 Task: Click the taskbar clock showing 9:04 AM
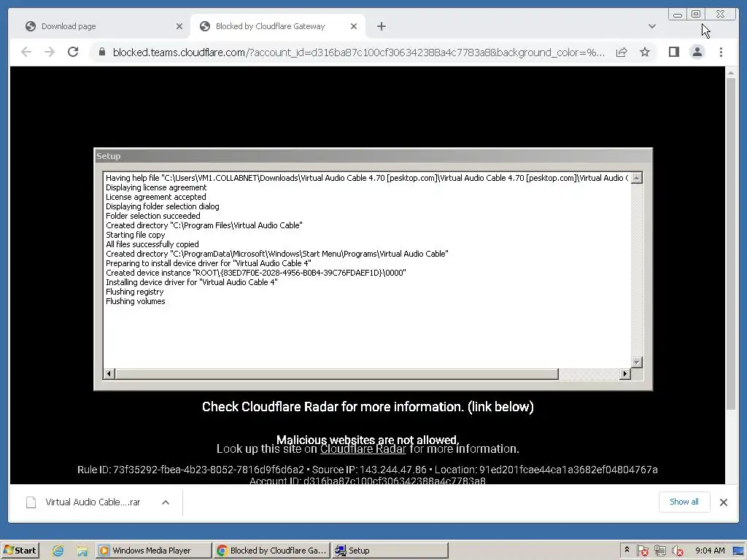[710, 551]
